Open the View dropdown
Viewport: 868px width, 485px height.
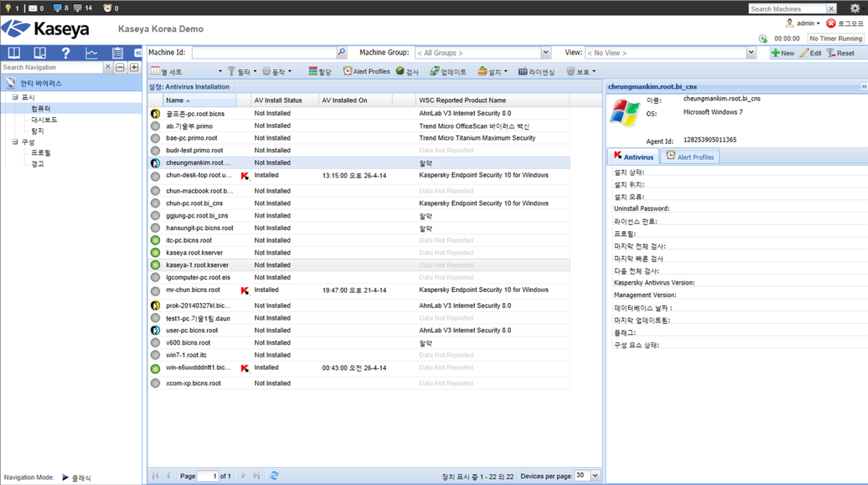point(751,52)
